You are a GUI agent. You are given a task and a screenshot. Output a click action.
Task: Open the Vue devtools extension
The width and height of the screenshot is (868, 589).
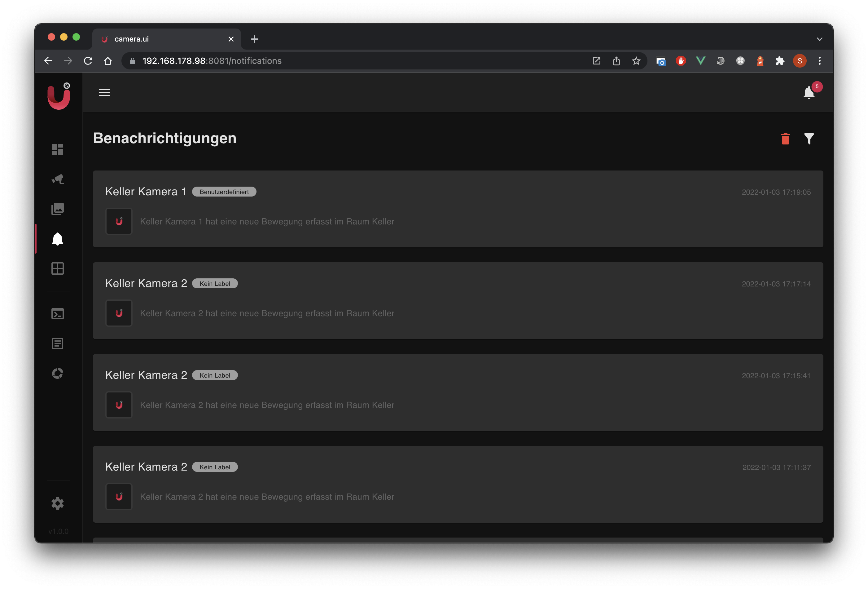(701, 60)
